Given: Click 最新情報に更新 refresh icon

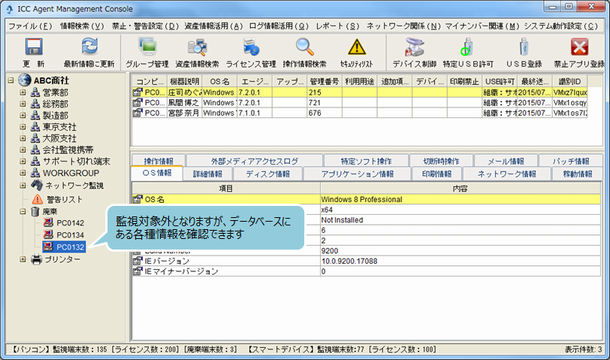Looking at the screenshot, I should 89,46.
